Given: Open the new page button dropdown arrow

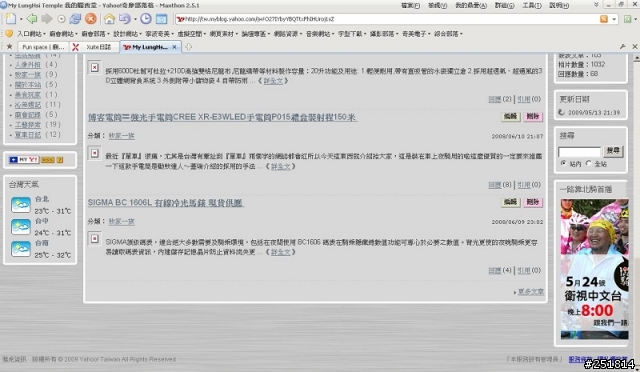Looking at the screenshot, I should (x=21, y=19).
